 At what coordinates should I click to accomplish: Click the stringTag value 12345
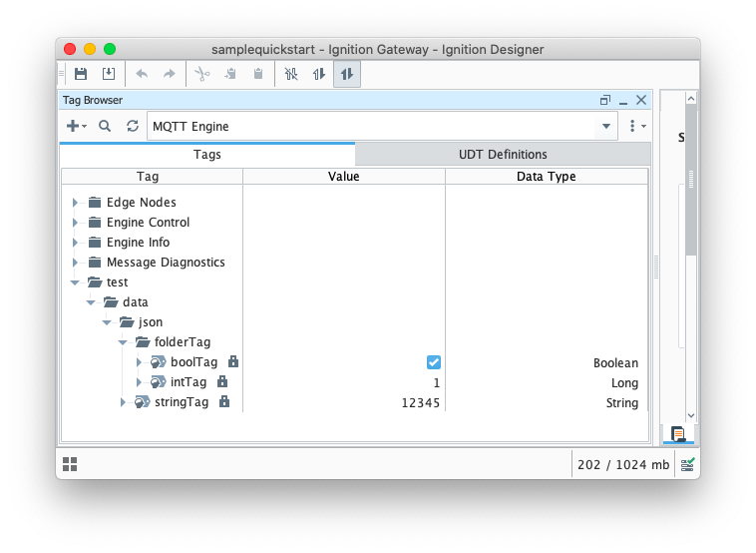click(421, 403)
